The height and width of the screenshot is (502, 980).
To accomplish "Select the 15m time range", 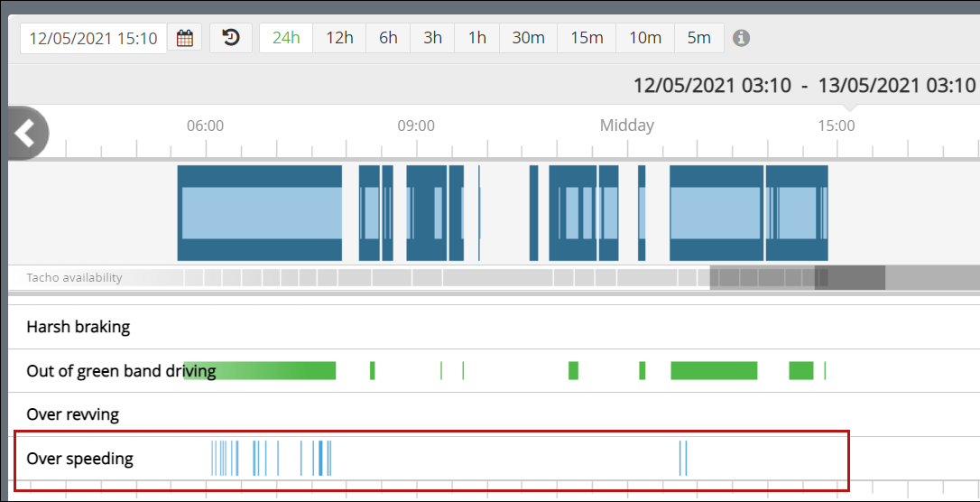I will tap(587, 38).
